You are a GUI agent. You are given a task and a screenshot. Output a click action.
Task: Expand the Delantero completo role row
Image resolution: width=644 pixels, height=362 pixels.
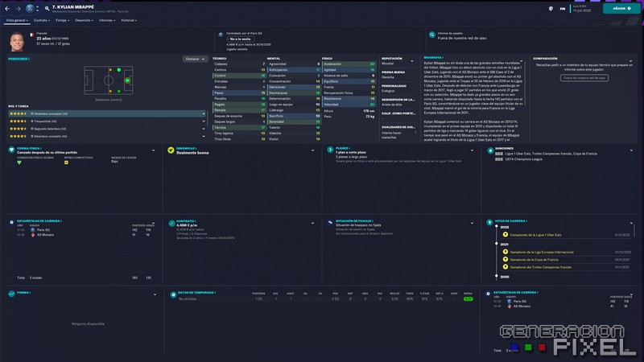pyautogui.click(x=107, y=136)
